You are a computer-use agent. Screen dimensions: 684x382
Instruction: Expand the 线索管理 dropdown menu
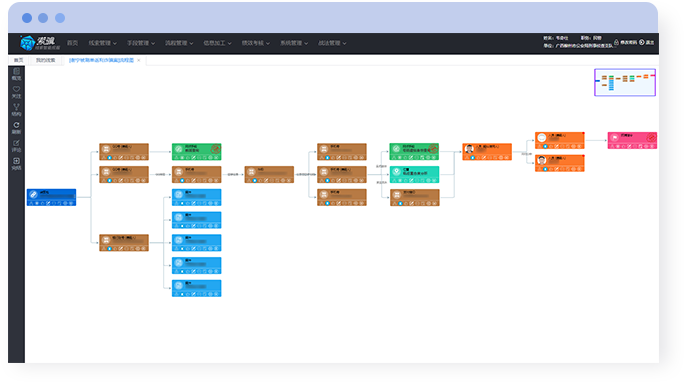click(103, 43)
